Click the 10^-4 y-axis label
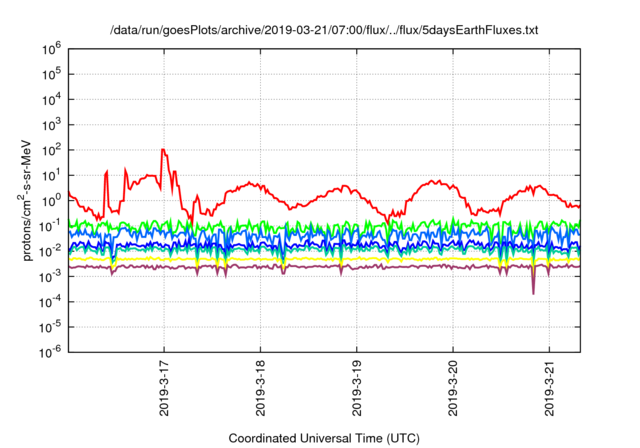 50,302
